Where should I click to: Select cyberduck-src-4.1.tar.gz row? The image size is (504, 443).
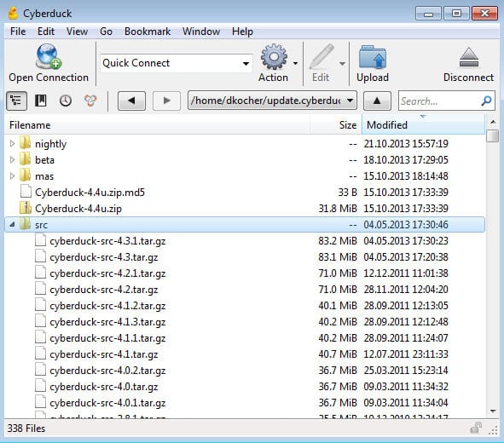[245, 354]
